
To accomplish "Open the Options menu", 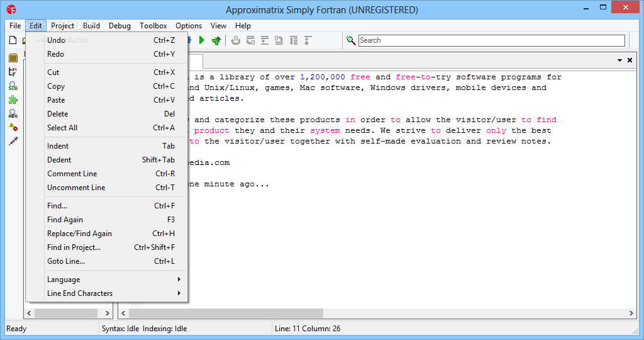I will click(x=189, y=25).
